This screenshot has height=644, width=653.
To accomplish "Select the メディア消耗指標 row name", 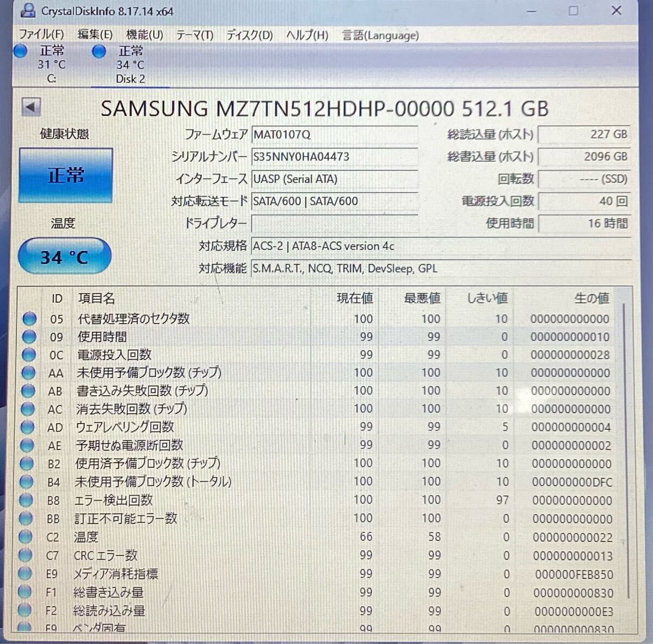I will coord(115,573).
